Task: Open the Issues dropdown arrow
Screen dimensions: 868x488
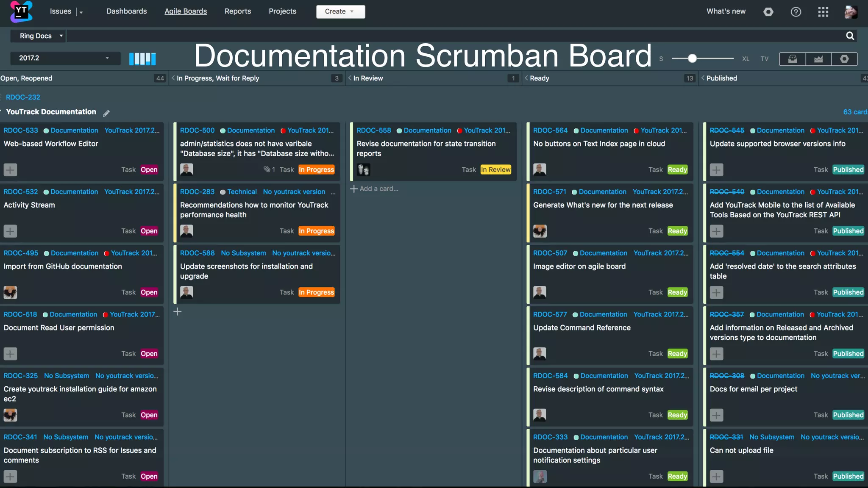Action: 81,12
